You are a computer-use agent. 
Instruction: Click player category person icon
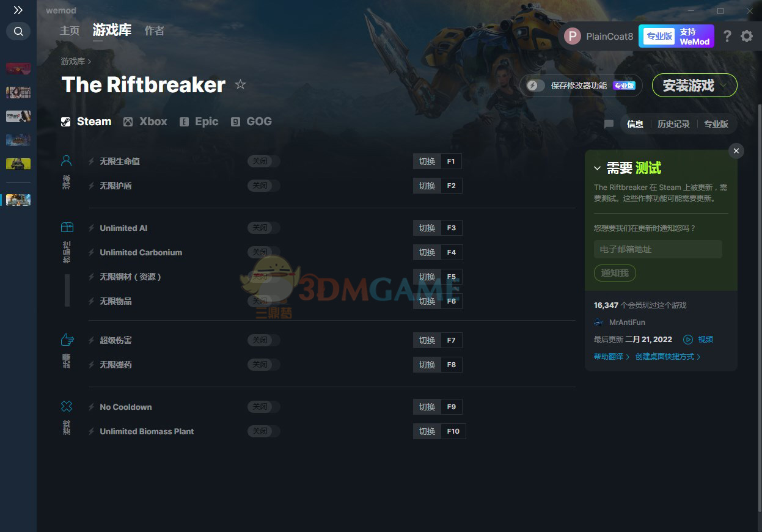(x=67, y=161)
